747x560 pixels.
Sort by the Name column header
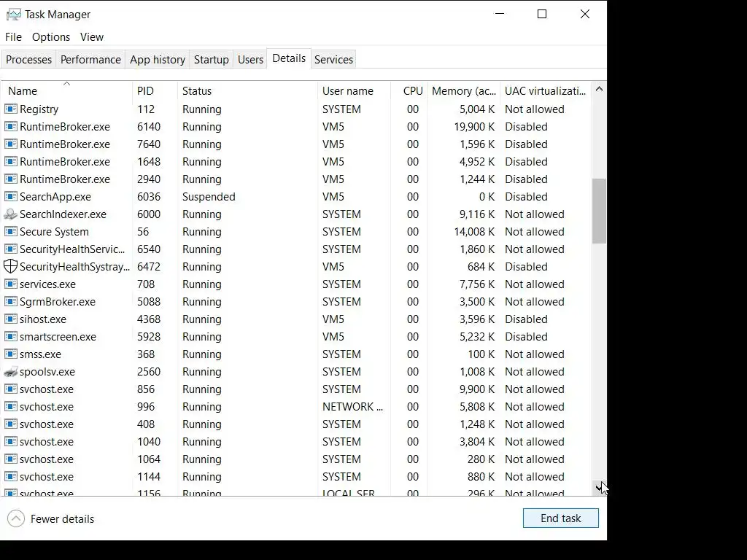66,90
